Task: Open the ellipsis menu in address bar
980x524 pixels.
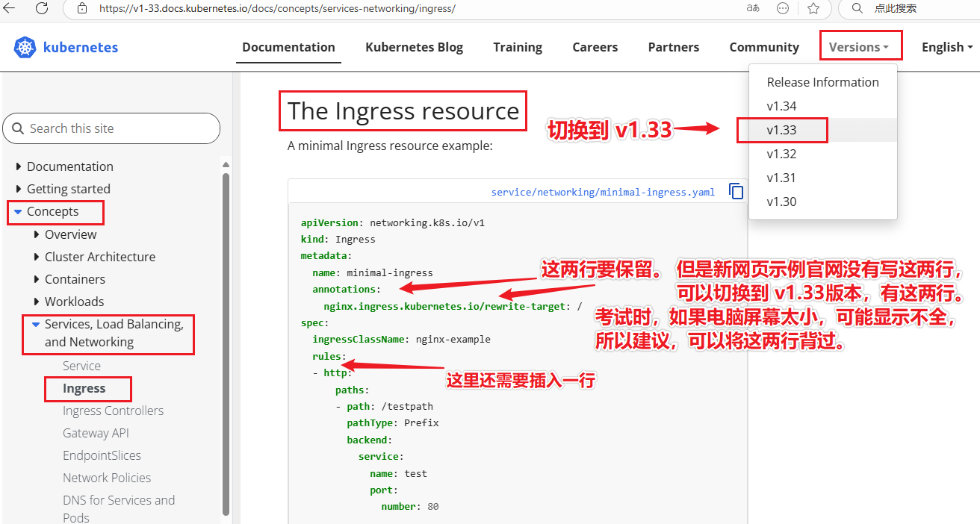Action: tap(782, 9)
